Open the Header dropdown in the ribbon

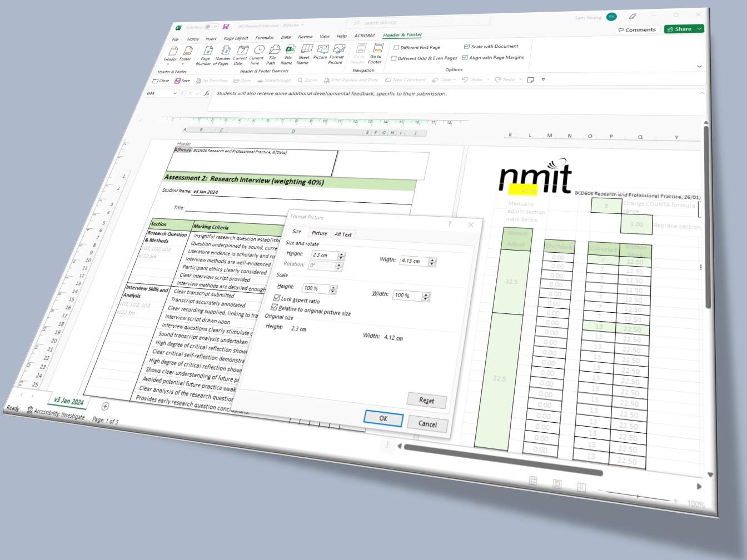click(171, 54)
